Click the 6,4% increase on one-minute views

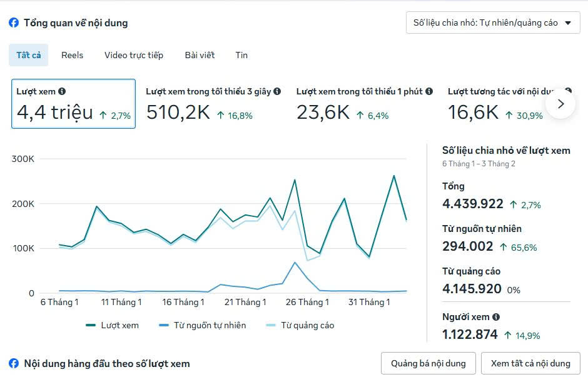pyautogui.click(x=373, y=116)
